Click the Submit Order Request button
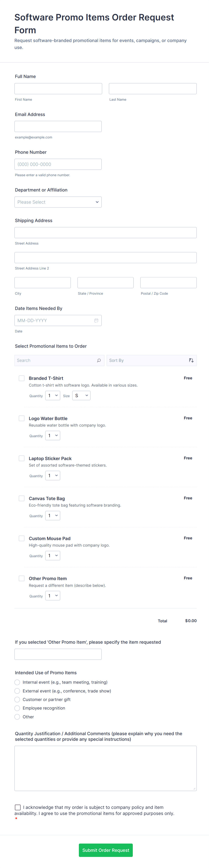Viewport: 209px width, 868px height. click(x=106, y=850)
